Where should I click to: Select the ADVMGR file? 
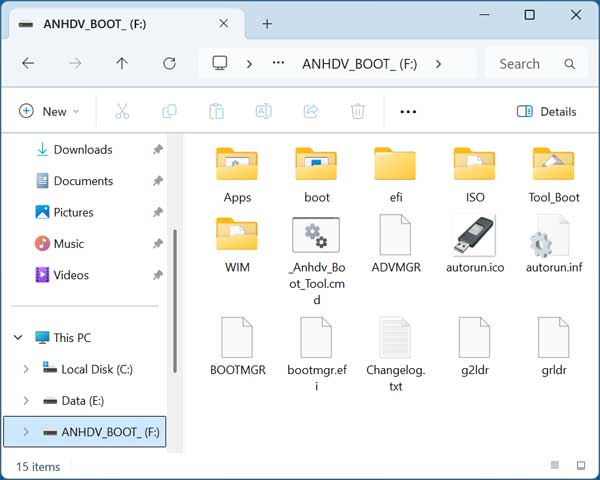tap(395, 244)
